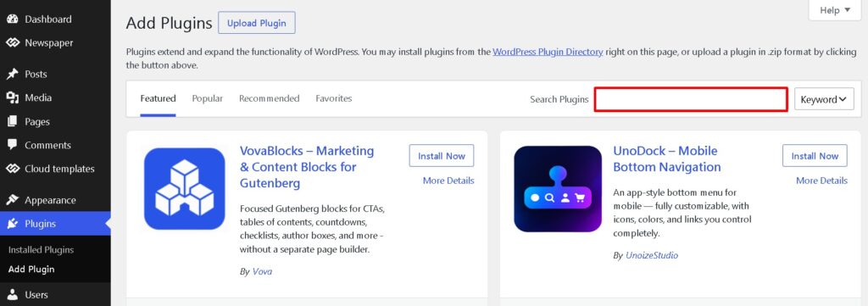This screenshot has width=868, height=306.
Task: Open the WordPress Plugin Directory link
Action: [548, 52]
